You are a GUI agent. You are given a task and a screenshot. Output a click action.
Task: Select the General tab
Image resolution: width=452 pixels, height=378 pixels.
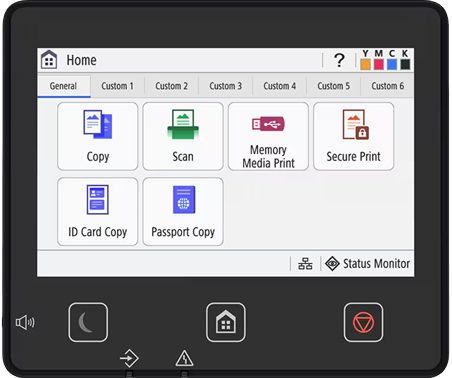(64, 86)
